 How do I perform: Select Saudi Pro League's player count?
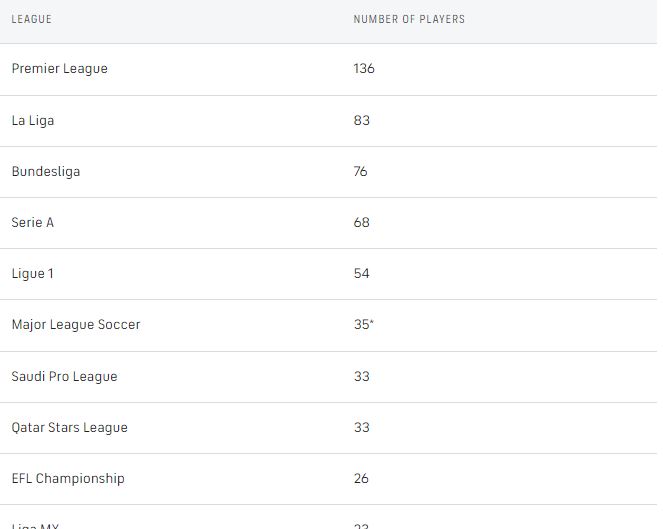362,376
